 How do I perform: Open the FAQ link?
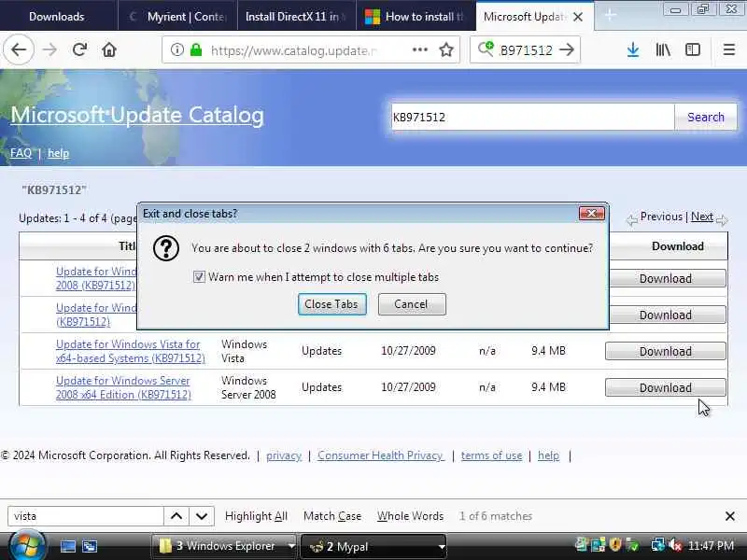click(x=21, y=153)
